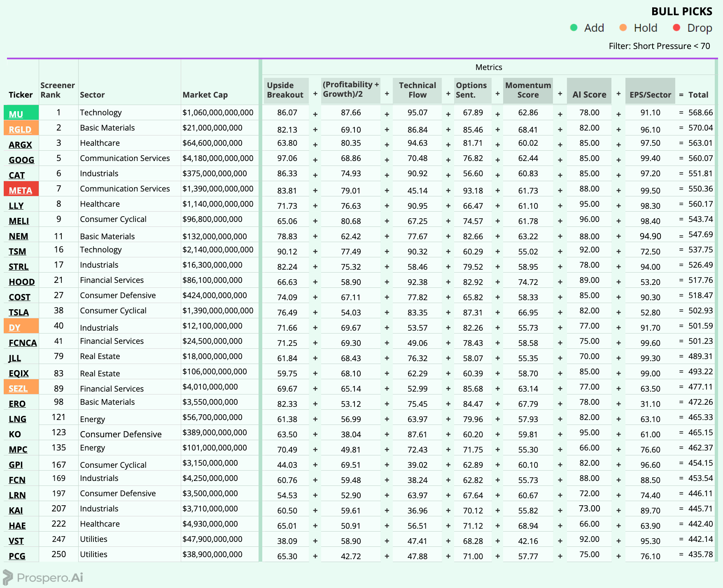The height and width of the screenshot is (588, 723).
Task: Click the Screener Rank column header
Action: pyautogui.click(x=58, y=90)
